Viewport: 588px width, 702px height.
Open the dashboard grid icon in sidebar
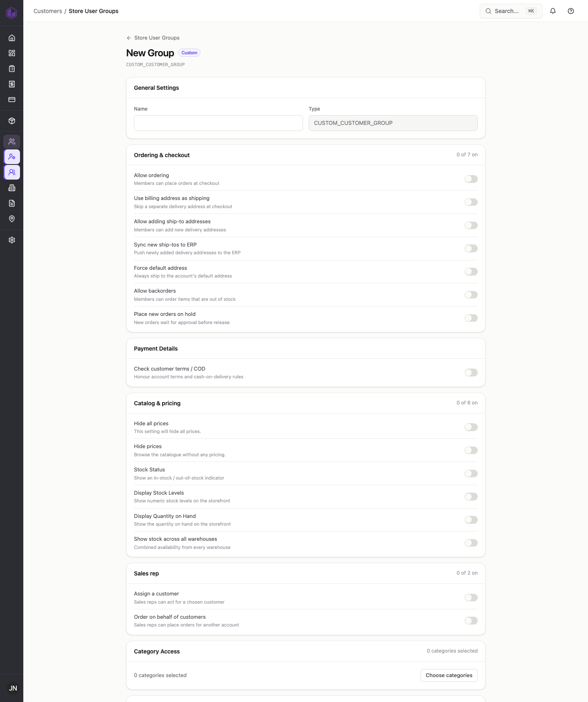click(12, 53)
